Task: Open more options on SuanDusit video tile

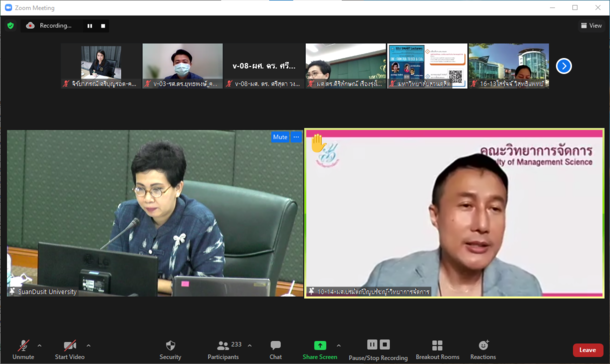Action: [x=296, y=137]
